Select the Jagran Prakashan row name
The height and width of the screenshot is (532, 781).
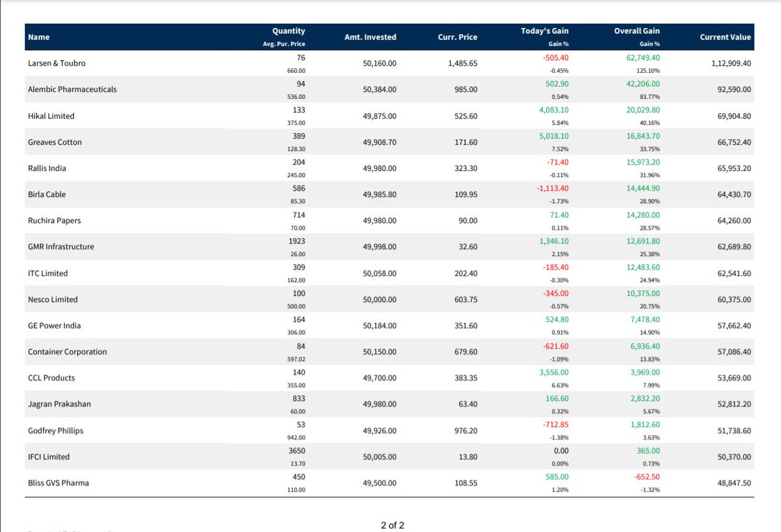(x=59, y=404)
